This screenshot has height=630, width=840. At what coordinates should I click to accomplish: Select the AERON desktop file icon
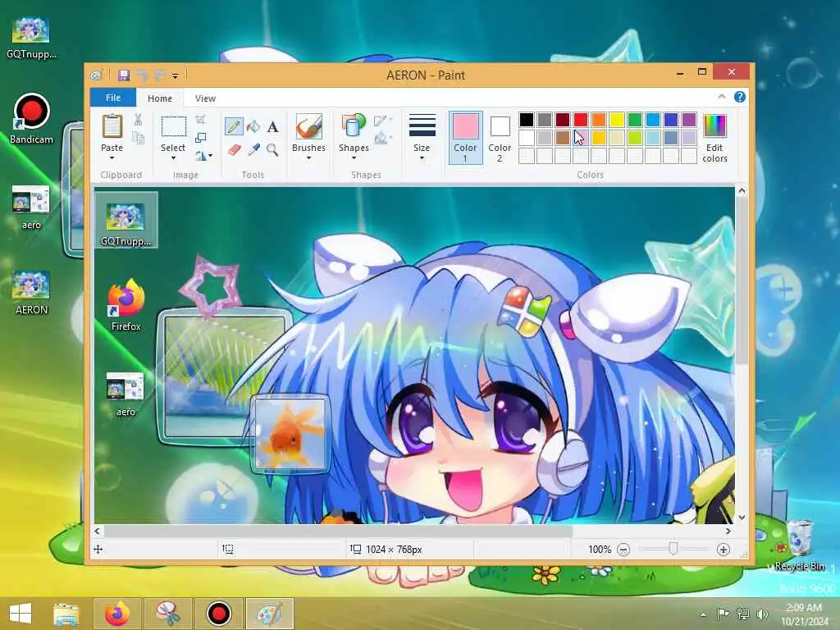tap(31, 293)
